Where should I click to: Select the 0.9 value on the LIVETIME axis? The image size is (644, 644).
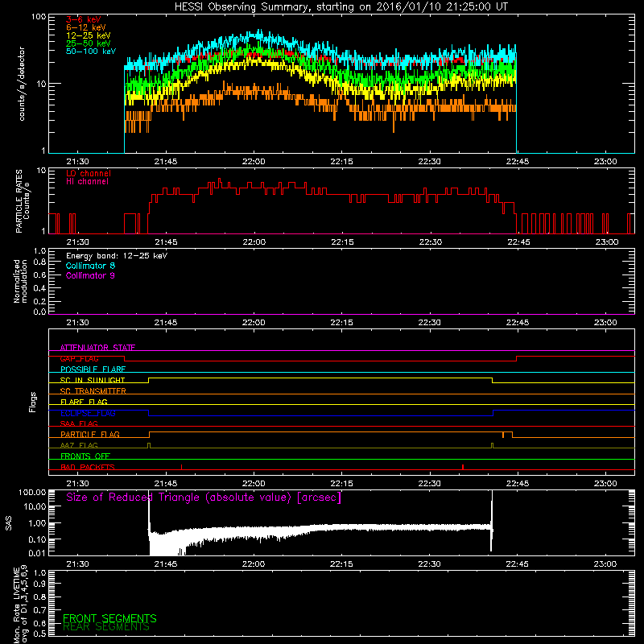pyautogui.click(x=39, y=584)
